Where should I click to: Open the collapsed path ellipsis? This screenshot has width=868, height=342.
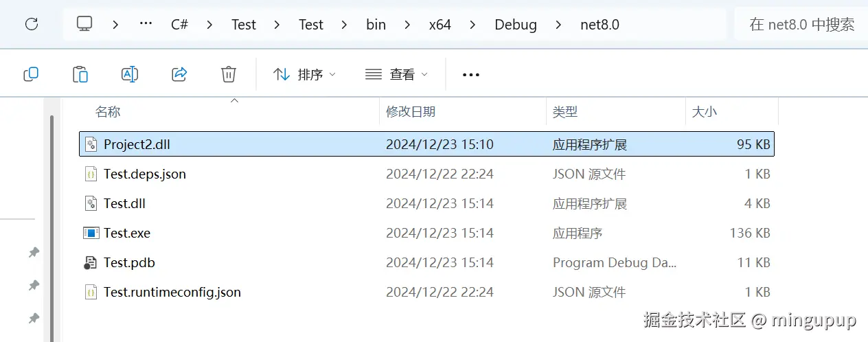click(146, 24)
